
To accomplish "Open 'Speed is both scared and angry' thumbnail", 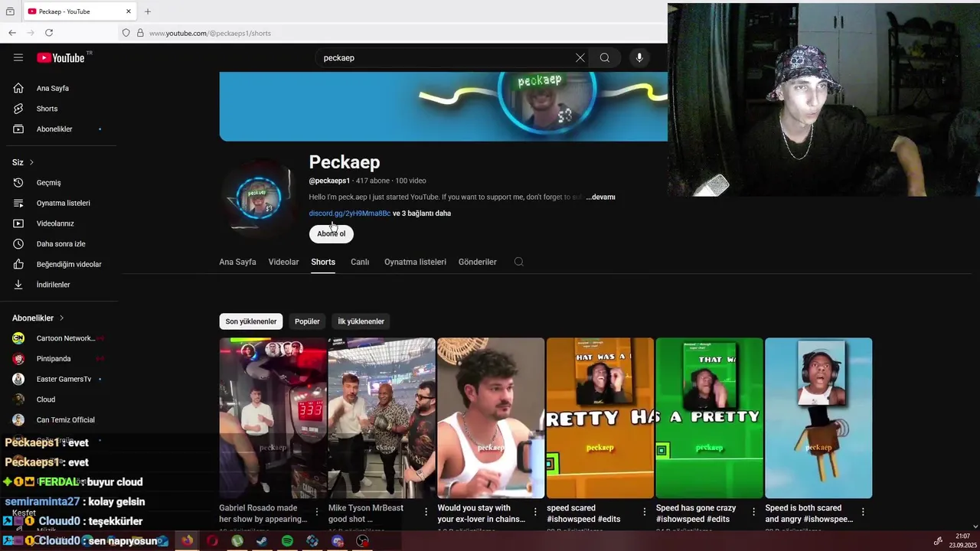I will (x=818, y=418).
